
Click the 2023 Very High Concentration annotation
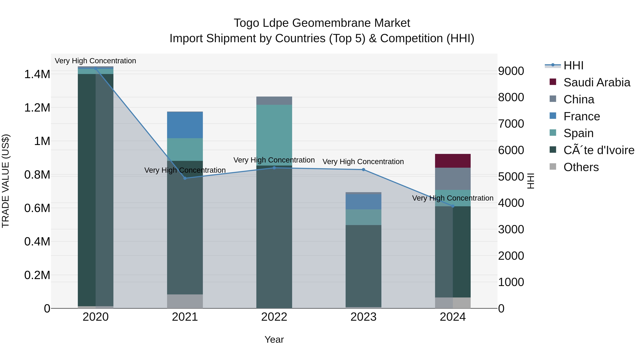[363, 162]
